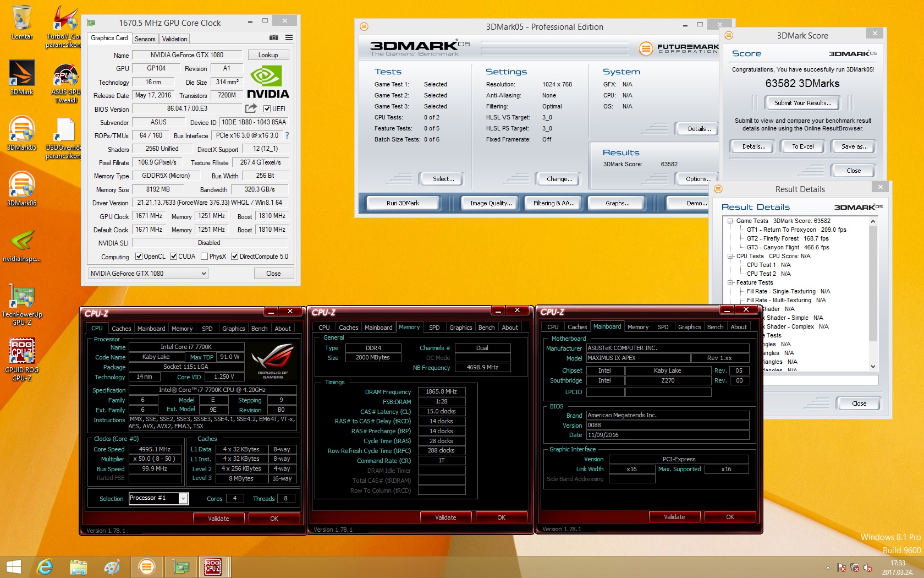Launch TechPowerUp GPU-Z desktop icon

coord(22,304)
